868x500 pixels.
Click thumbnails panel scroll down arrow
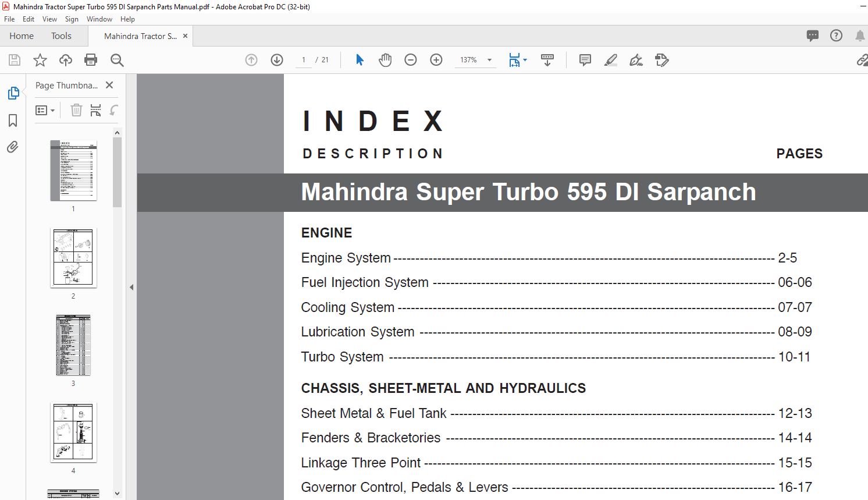pyautogui.click(x=117, y=494)
